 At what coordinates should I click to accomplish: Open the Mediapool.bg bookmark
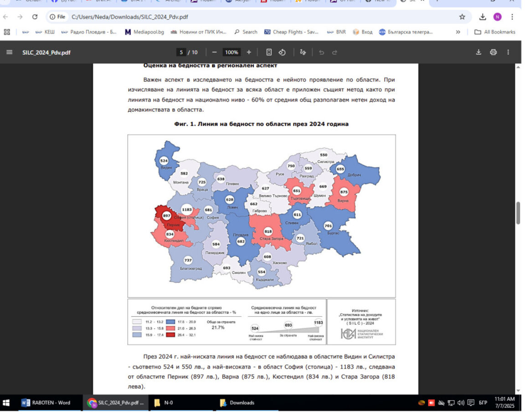point(144,32)
